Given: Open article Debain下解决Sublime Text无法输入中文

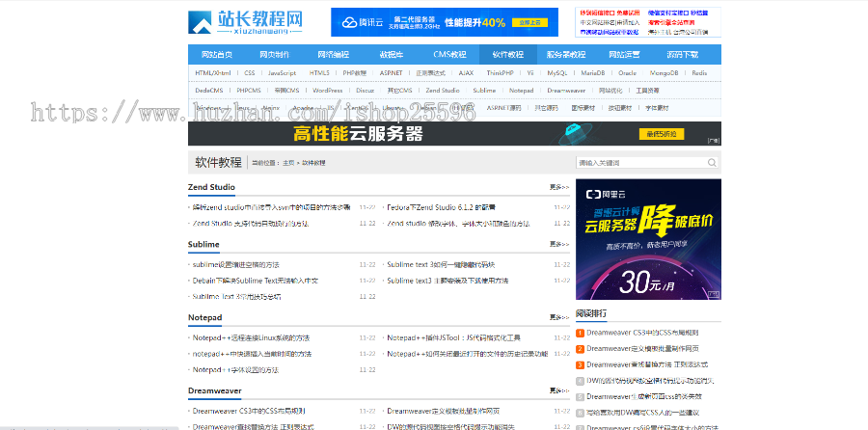Looking at the screenshot, I should click(x=256, y=282).
